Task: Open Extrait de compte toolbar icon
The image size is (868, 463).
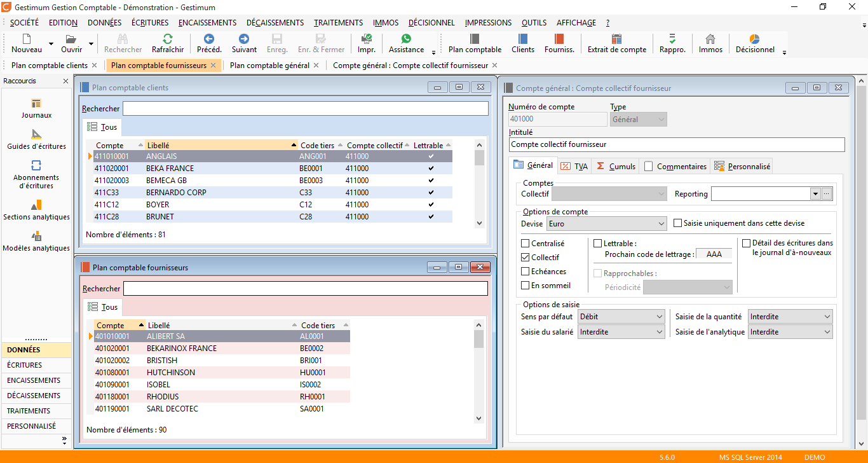Action: tap(616, 39)
